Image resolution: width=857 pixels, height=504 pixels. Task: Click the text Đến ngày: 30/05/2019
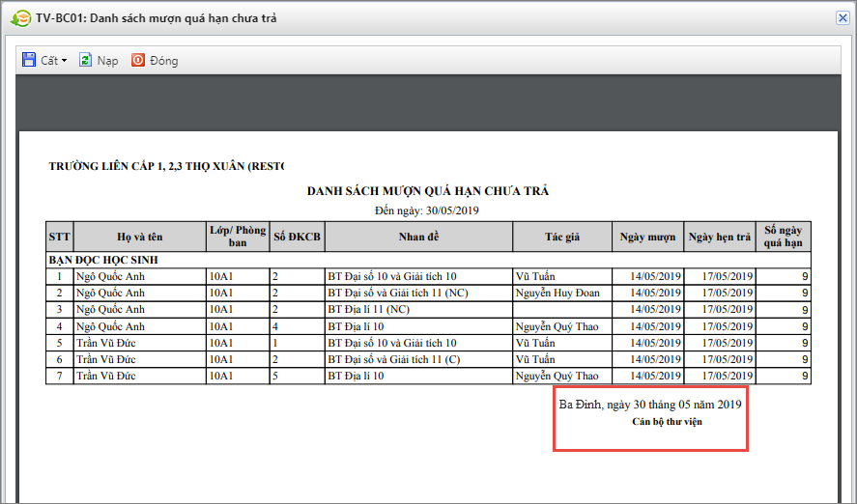point(427,210)
